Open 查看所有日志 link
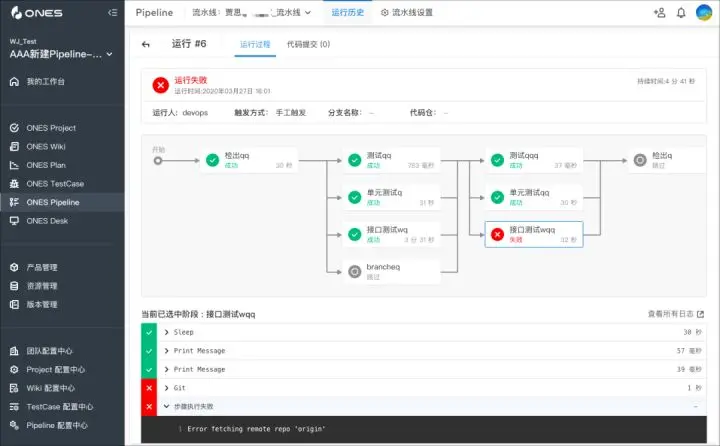The image size is (720, 446). 675,314
